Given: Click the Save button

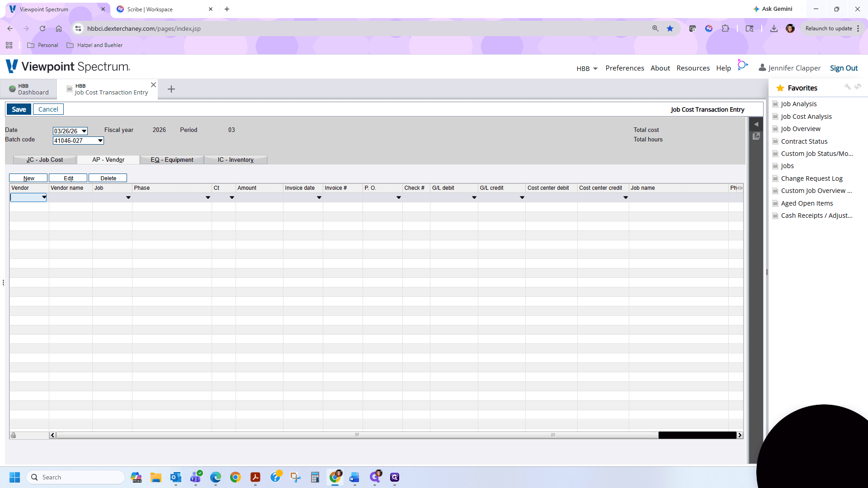Looking at the screenshot, I should (19, 109).
